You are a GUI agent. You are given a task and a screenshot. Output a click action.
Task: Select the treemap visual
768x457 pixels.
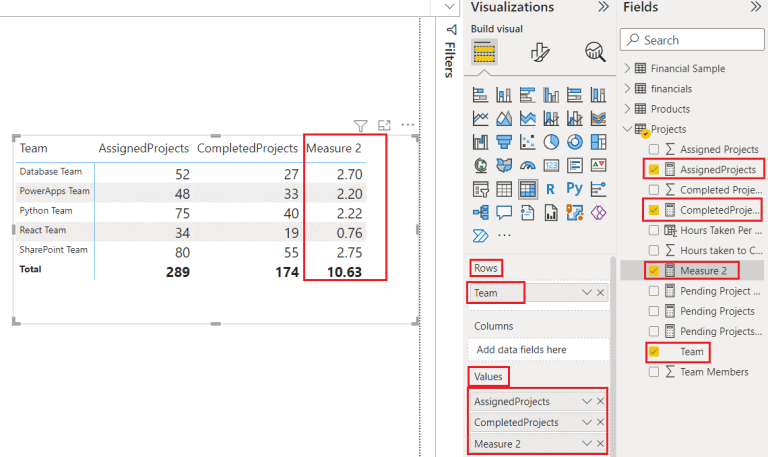pos(599,142)
